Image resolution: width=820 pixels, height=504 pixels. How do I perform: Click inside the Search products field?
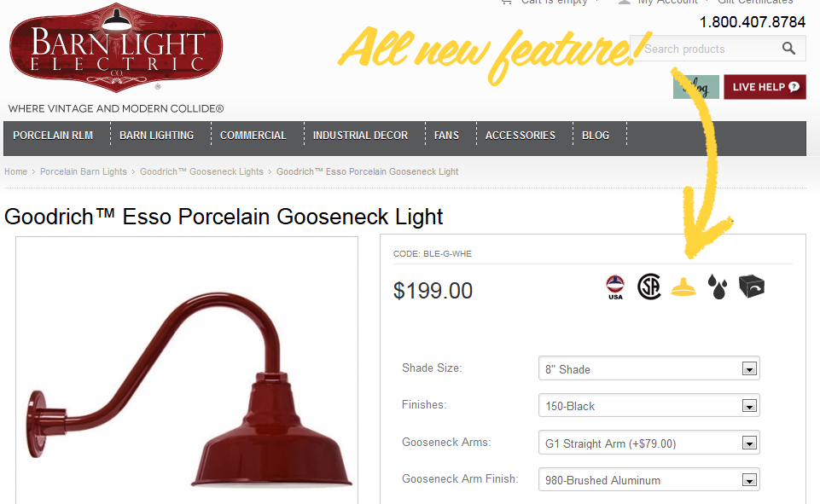(x=708, y=49)
